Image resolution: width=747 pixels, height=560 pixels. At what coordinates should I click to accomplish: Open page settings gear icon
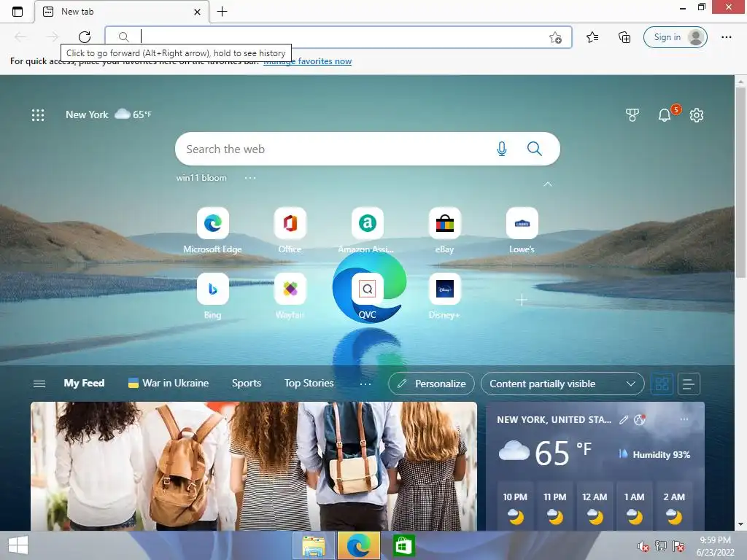696,114
